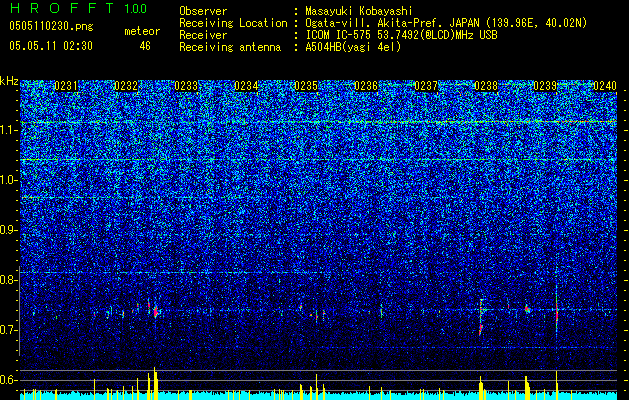Click the Receiving Location label

coord(233,23)
